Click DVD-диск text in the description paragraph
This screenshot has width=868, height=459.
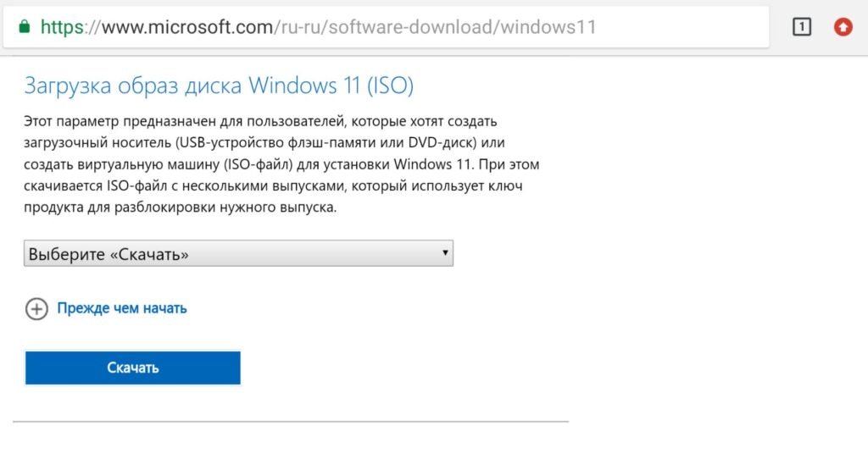[442, 142]
